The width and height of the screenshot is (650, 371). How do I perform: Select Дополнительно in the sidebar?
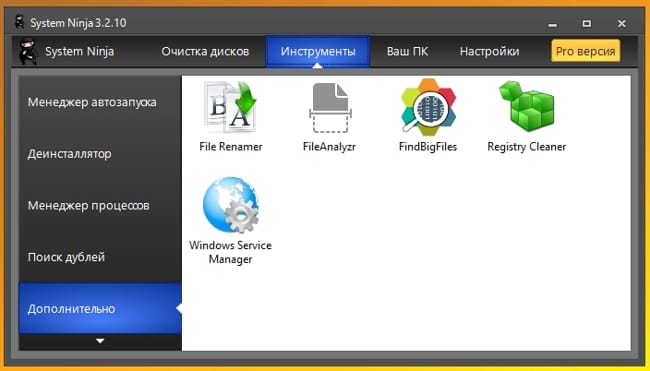click(x=100, y=309)
